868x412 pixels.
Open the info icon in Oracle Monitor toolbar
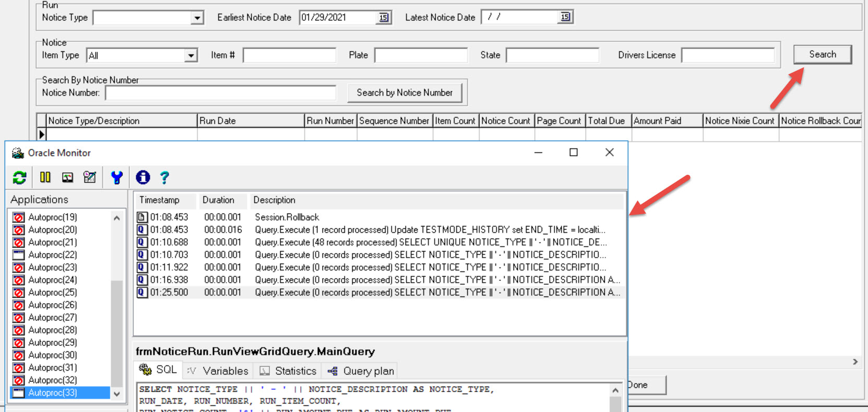pos(142,178)
